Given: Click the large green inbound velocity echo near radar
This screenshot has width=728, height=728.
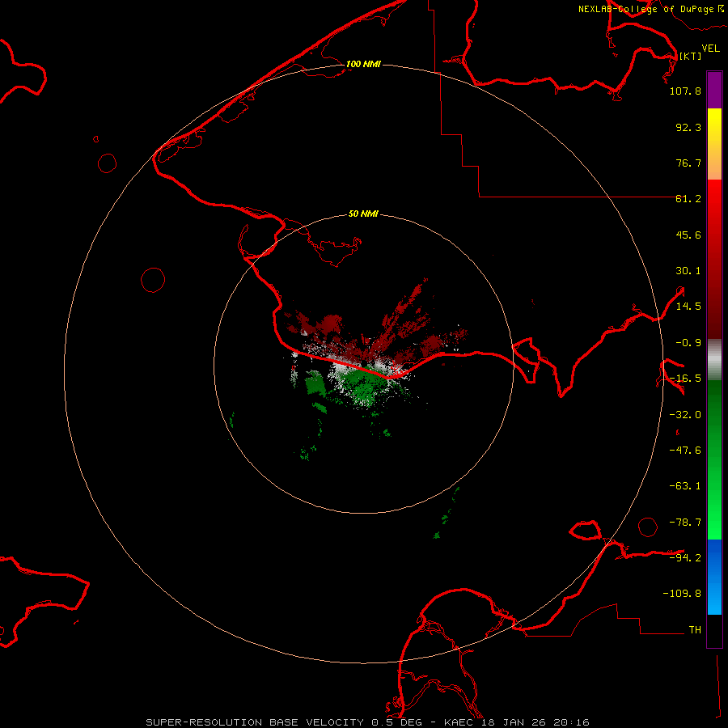Looking at the screenshot, I should coord(365,385).
